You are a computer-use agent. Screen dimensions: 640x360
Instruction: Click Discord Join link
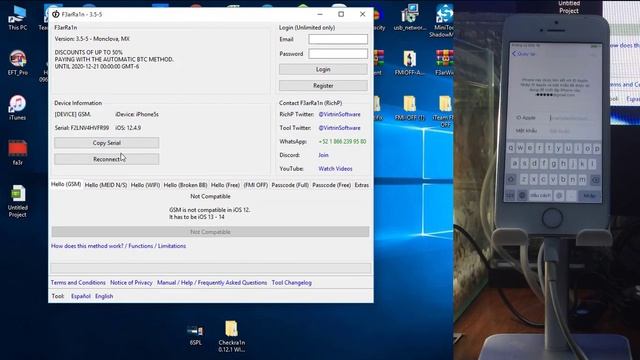coord(323,155)
